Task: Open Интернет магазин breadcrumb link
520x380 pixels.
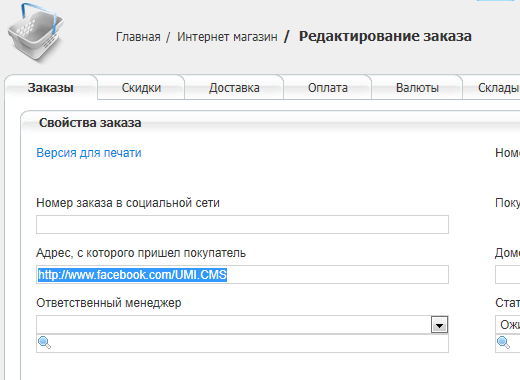Action: click(x=227, y=37)
